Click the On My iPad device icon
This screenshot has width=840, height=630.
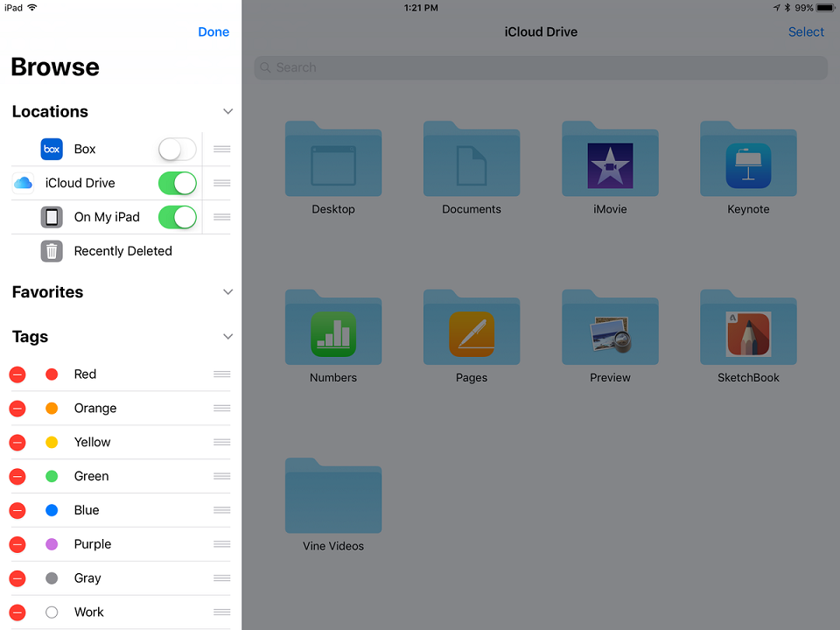click(52, 217)
